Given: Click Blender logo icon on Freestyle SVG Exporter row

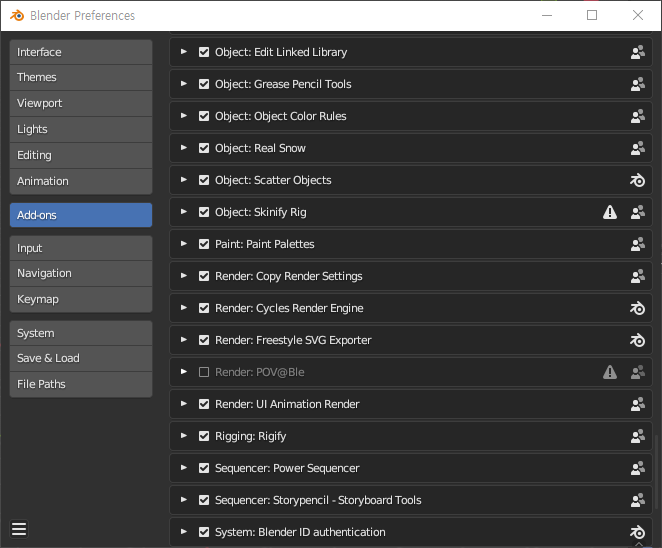Looking at the screenshot, I should 638,340.
